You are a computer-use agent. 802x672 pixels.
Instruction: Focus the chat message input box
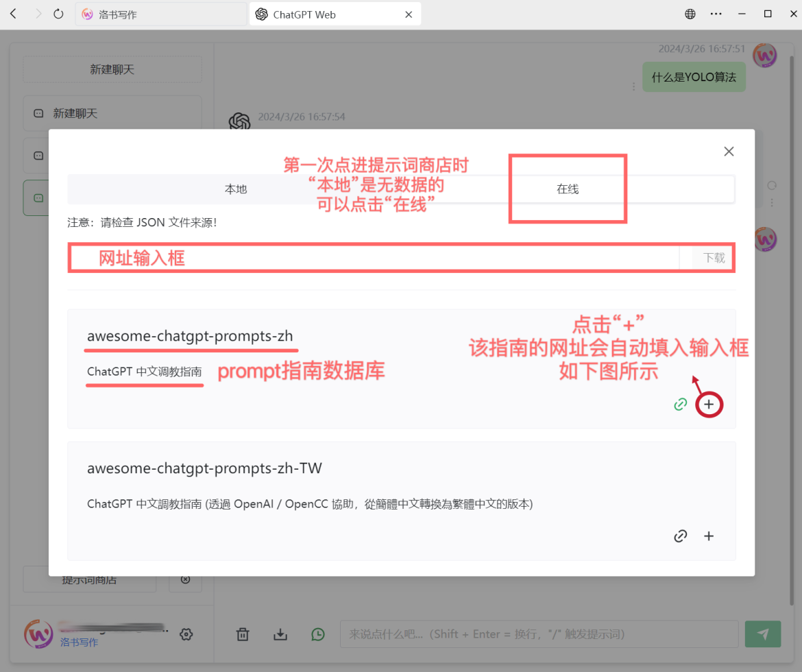tap(539, 634)
